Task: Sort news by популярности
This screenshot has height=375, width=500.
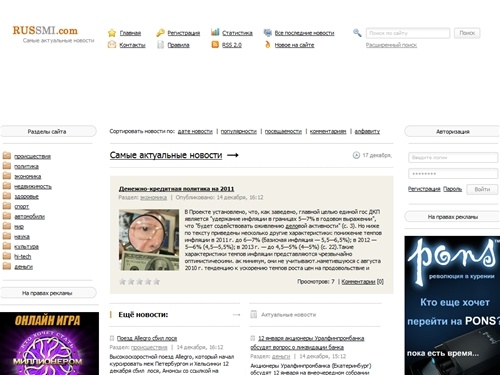Action: 239,131
